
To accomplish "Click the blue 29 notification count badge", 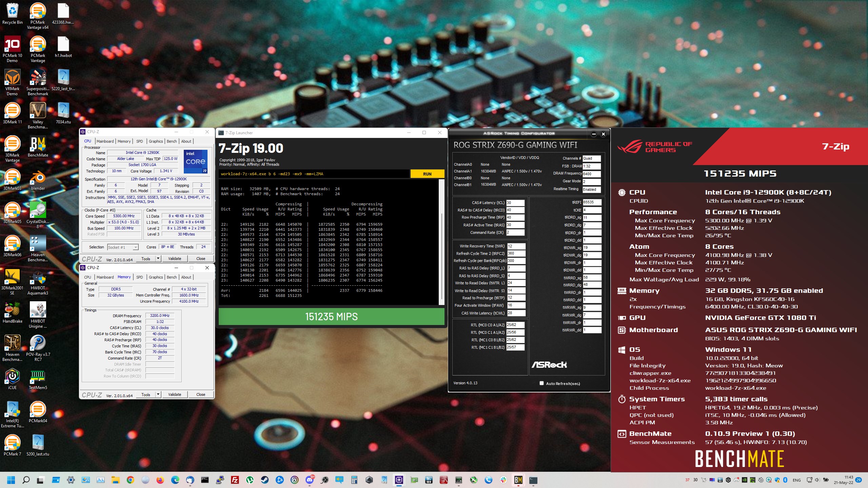I will coord(859,480).
